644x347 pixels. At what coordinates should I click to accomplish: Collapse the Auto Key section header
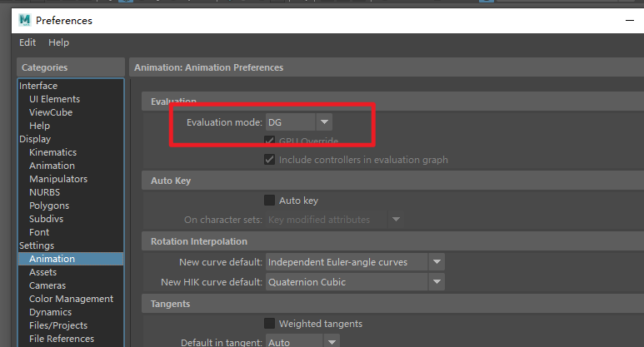pos(392,181)
